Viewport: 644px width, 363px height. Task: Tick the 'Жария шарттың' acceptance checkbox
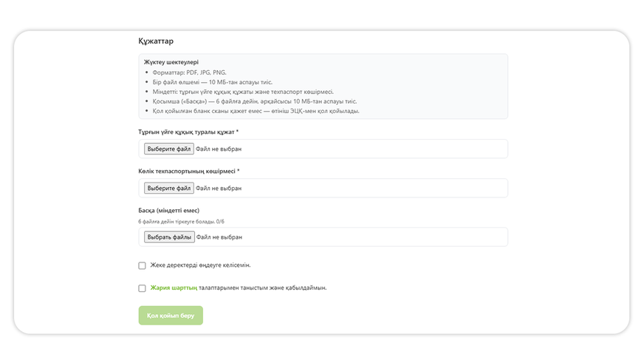pyautogui.click(x=142, y=288)
